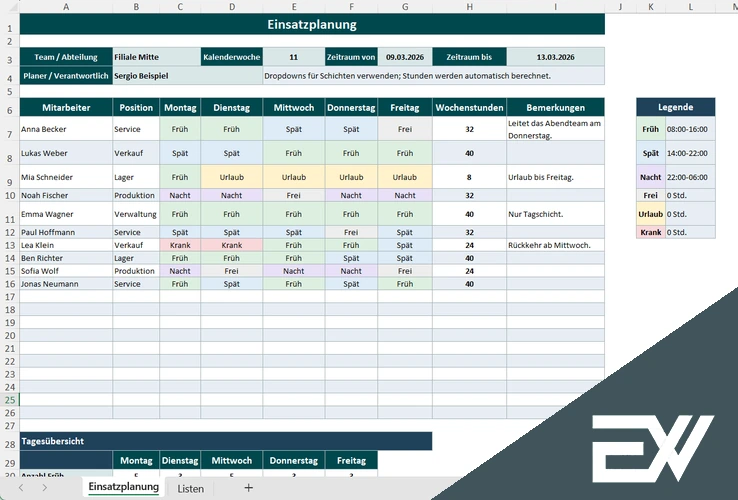The image size is (738, 500).
Task: Select the Dropdowns für Schichten hint text
Action: (x=408, y=76)
